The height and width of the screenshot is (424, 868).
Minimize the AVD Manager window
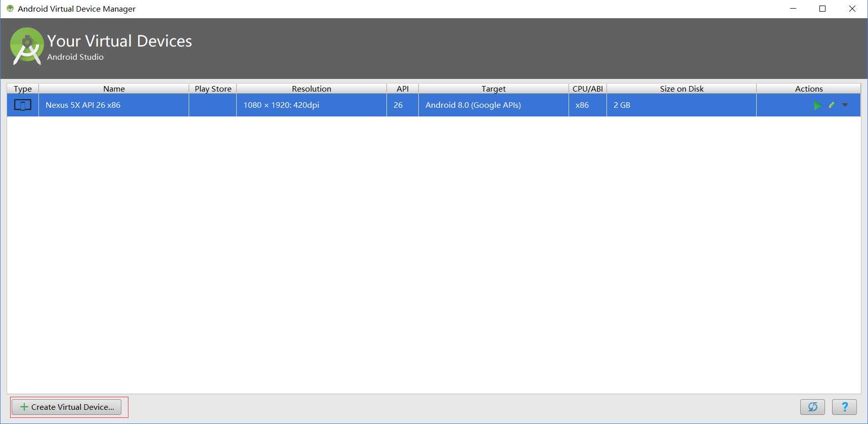pyautogui.click(x=793, y=9)
